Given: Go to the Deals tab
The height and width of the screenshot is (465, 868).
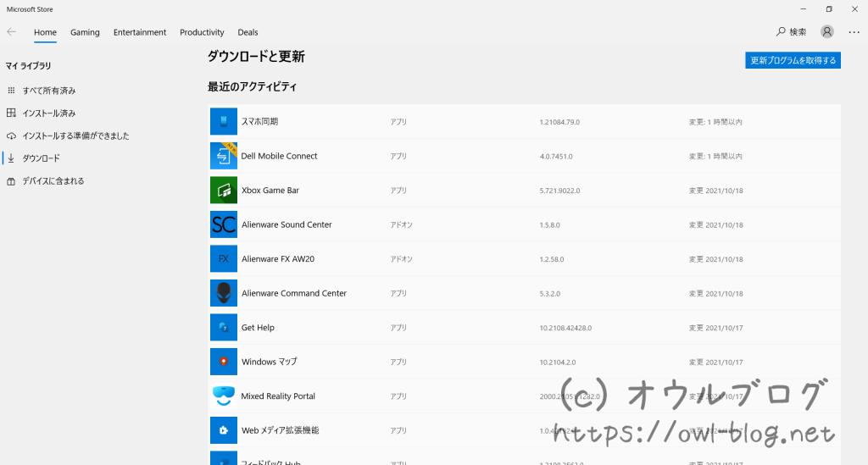Looking at the screenshot, I should click(x=248, y=32).
